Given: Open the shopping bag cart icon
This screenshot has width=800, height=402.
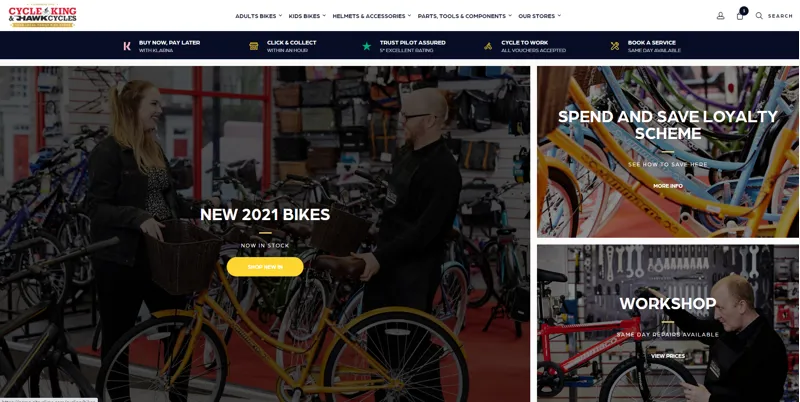Looking at the screenshot, I should tap(740, 16).
